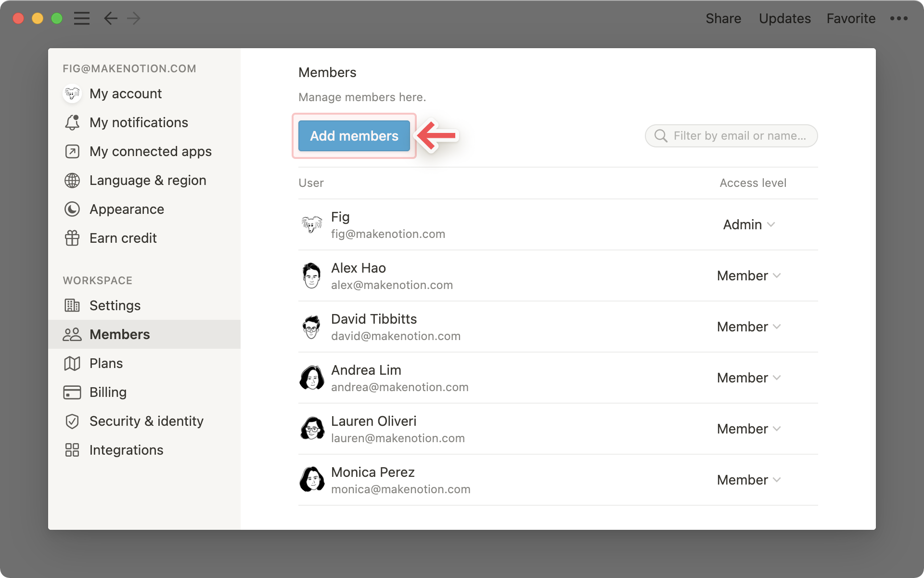Go to workspace Settings in sidebar
This screenshot has width=924, height=578.
point(115,305)
